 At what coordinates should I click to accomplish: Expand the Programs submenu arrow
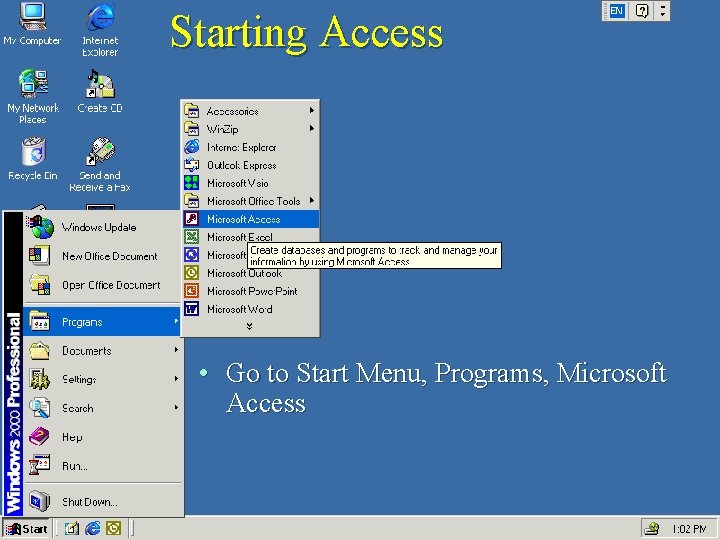click(x=176, y=321)
